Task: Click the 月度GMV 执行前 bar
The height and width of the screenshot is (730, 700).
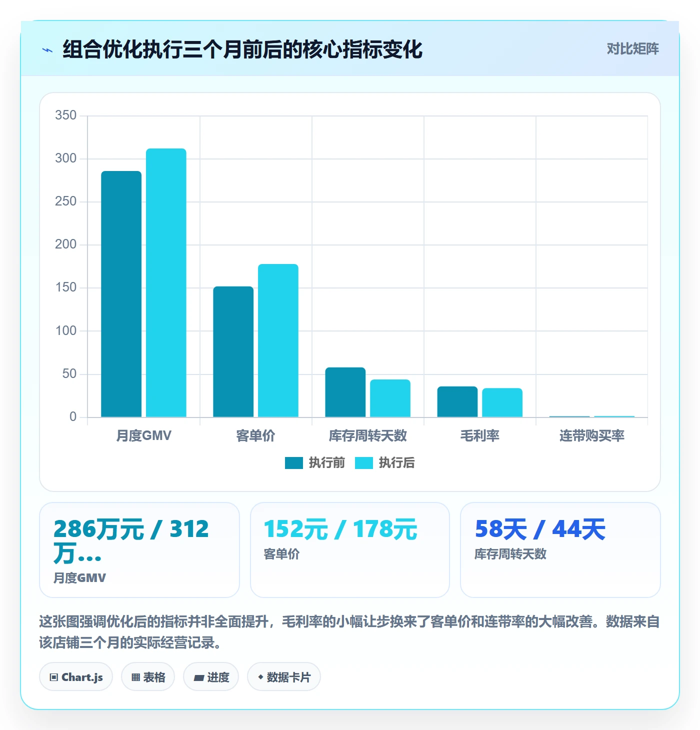Action: click(x=121, y=294)
